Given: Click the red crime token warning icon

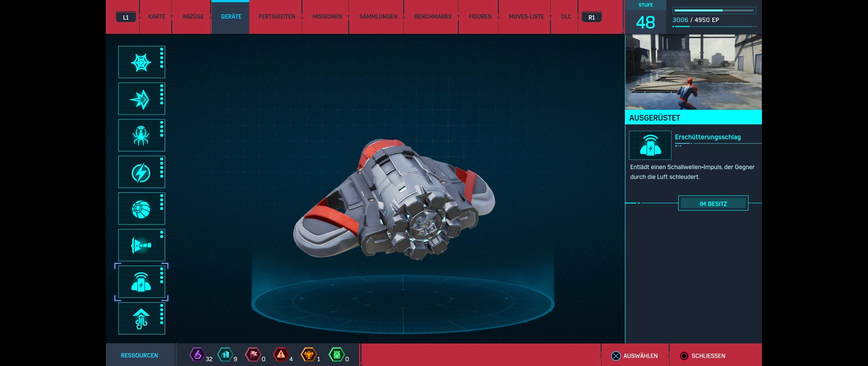Looking at the screenshot, I should [281, 355].
